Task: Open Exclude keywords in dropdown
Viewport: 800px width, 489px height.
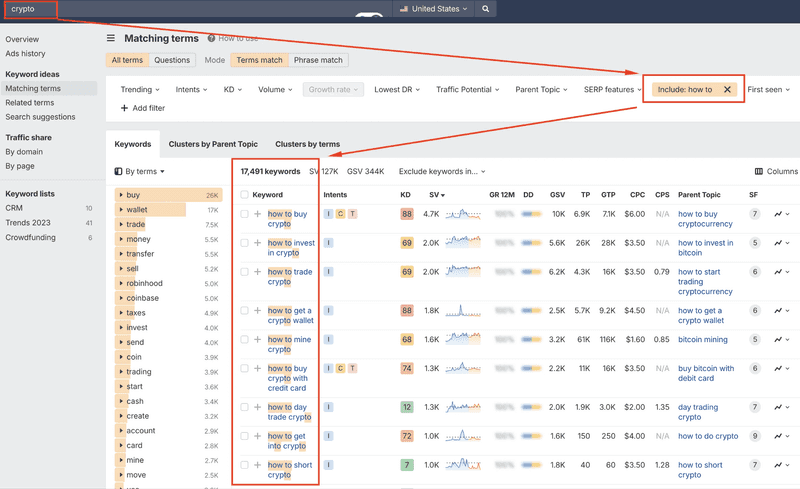Action: click(442, 172)
